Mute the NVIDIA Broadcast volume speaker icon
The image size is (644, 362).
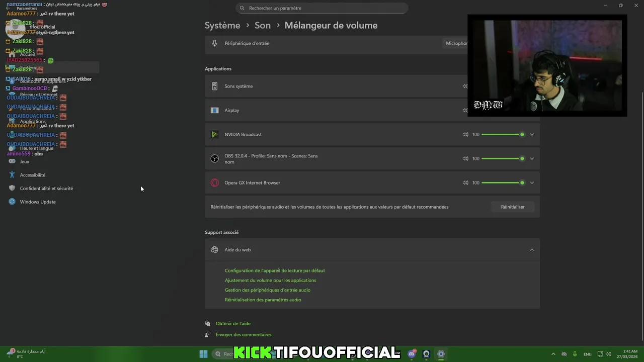point(465,134)
